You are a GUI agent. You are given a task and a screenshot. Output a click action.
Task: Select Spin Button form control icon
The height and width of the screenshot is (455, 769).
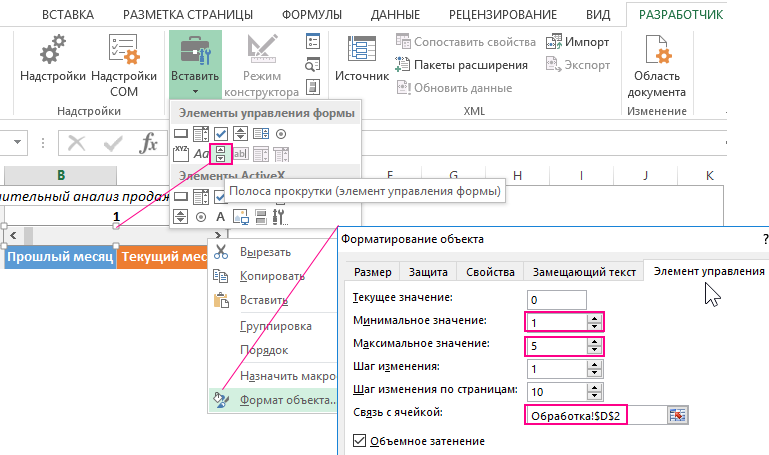pyautogui.click(x=240, y=133)
